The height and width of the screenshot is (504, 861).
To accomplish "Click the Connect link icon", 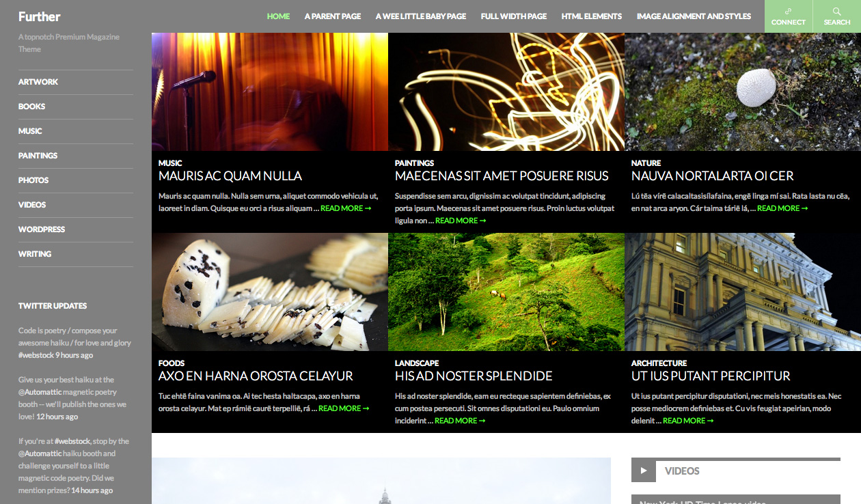I will [788, 11].
